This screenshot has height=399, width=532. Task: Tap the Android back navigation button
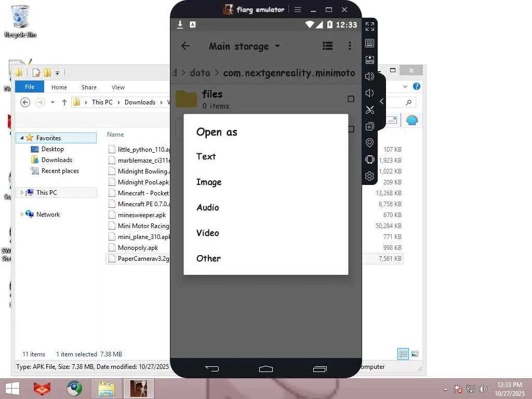[212, 368]
